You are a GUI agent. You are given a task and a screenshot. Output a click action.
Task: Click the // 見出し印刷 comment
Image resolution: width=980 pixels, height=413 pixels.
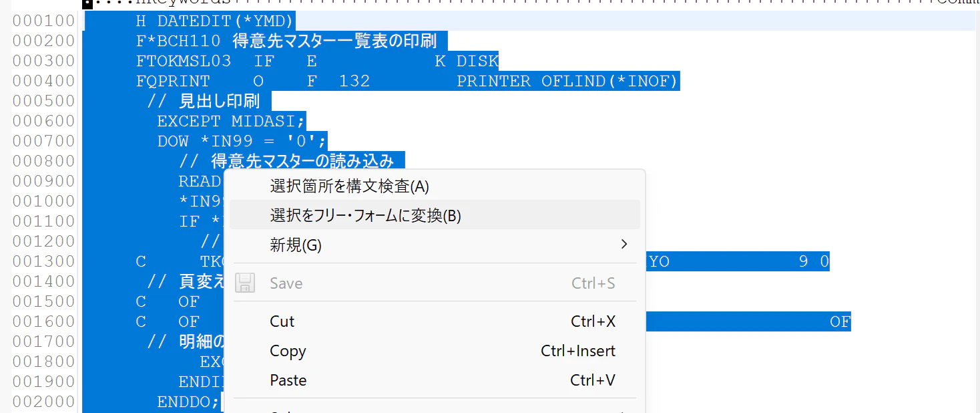click(x=204, y=102)
